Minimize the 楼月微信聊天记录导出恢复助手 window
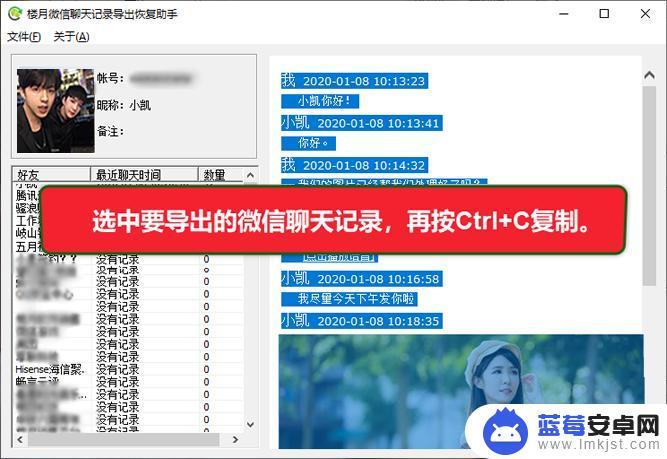 (x=564, y=14)
